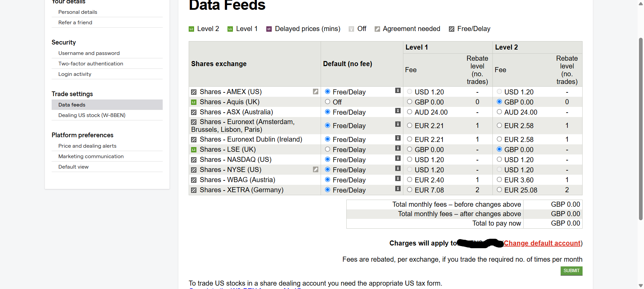Click info icon in LSE Default column

pyautogui.click(x=398, y=148)
